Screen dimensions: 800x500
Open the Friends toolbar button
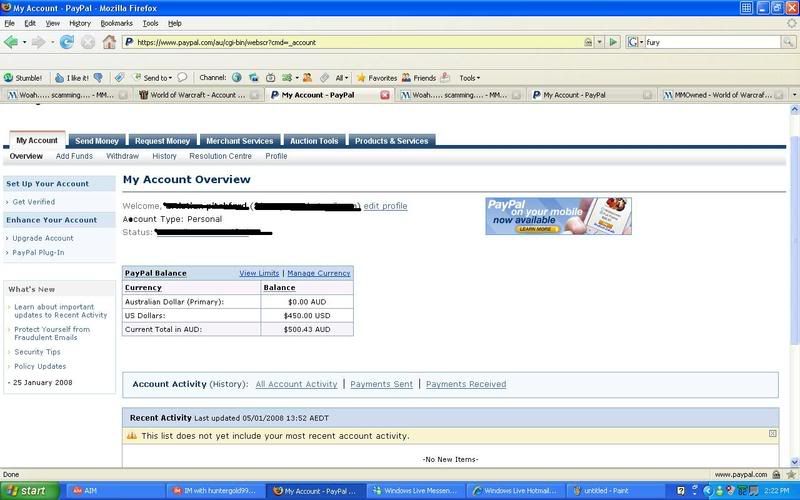pyautogui.click(x=418, y=78)
